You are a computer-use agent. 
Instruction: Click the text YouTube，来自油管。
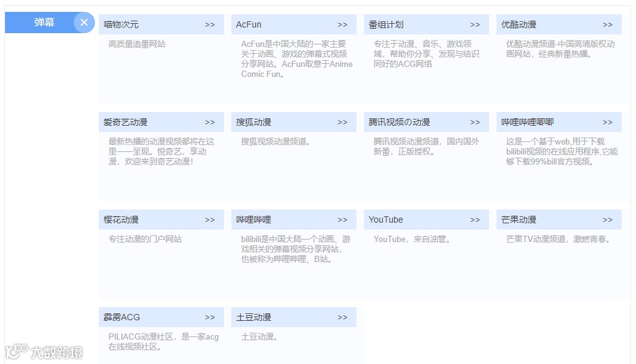click(413, 239)
